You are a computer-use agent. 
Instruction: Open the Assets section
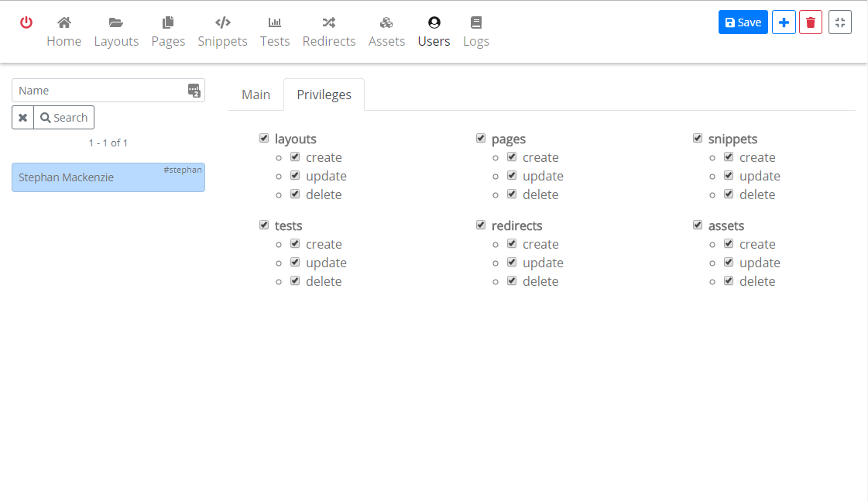click(x=386, y=32)
